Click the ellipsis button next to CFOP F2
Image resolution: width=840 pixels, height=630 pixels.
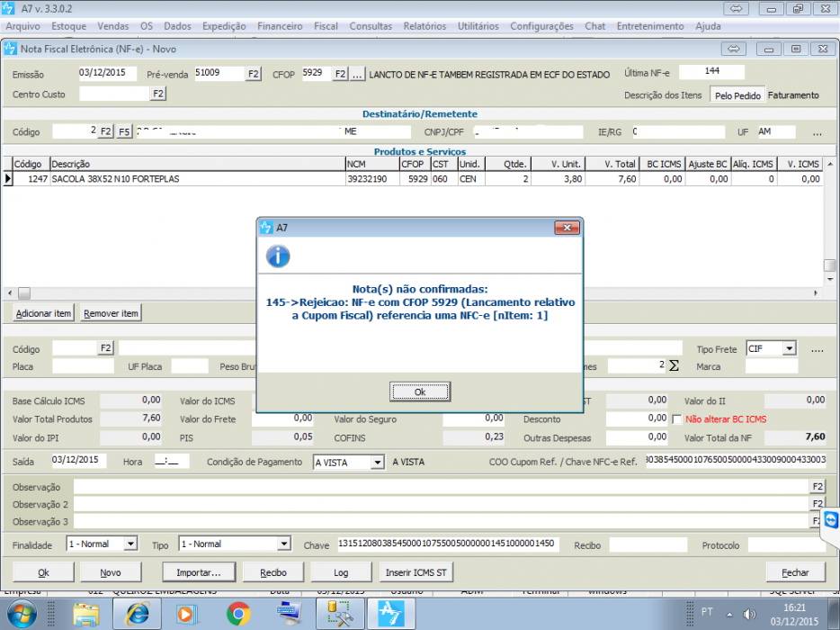(x=357, y=74)
